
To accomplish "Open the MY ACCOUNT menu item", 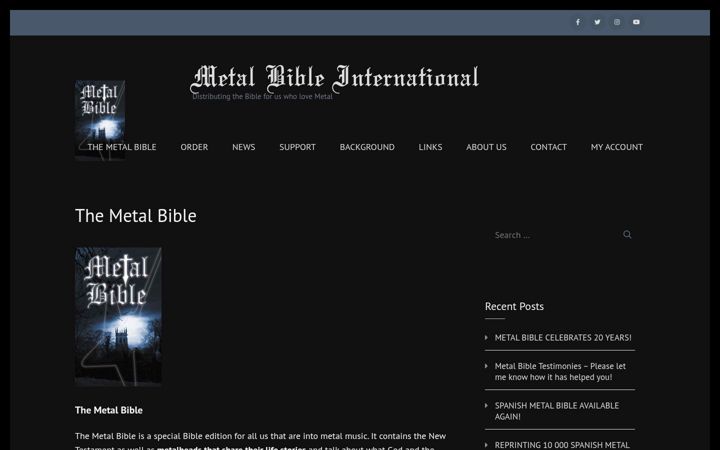I will pos(617,147).
